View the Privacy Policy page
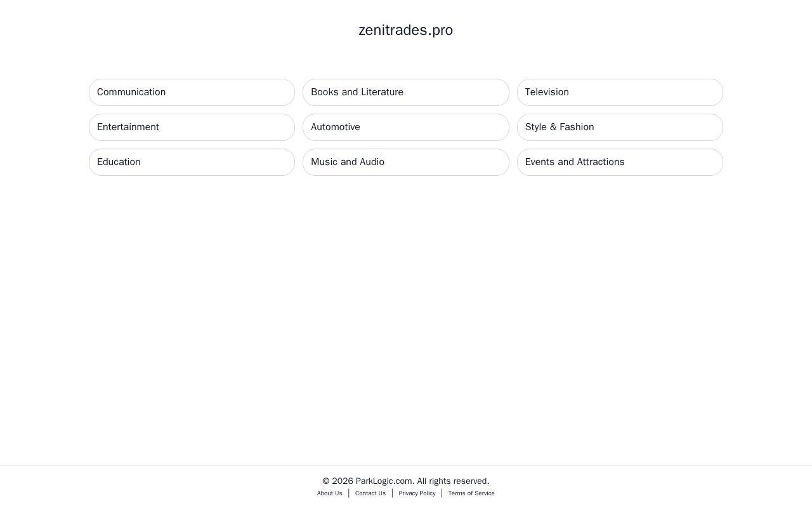This screenshot has height=508, width=812. 417,493
